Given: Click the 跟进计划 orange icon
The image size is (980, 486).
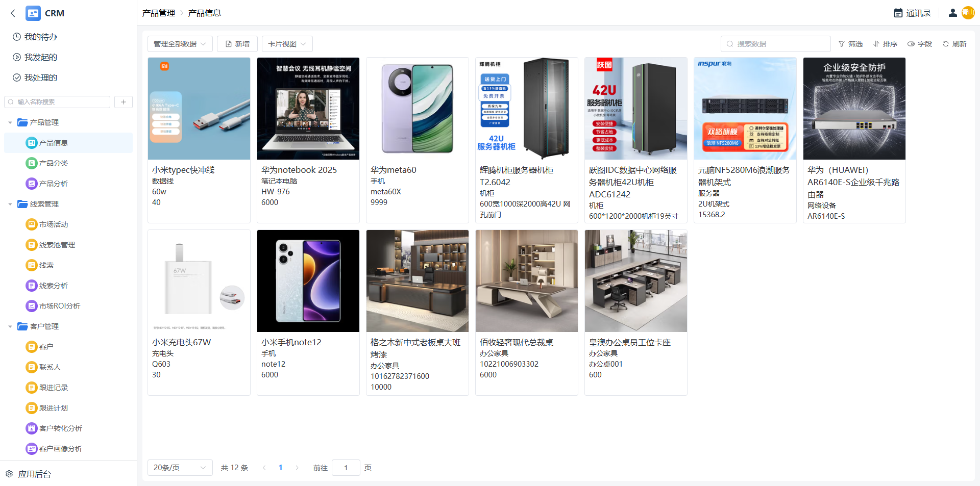Looking at the screenshot, I should (31, 408).
